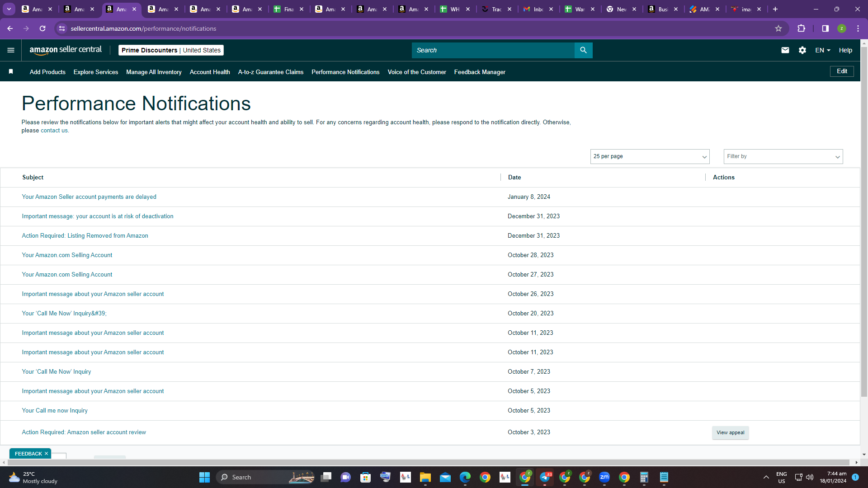Open October 20 'Call Me Now' Inquiry

click(x=64, y=314)
